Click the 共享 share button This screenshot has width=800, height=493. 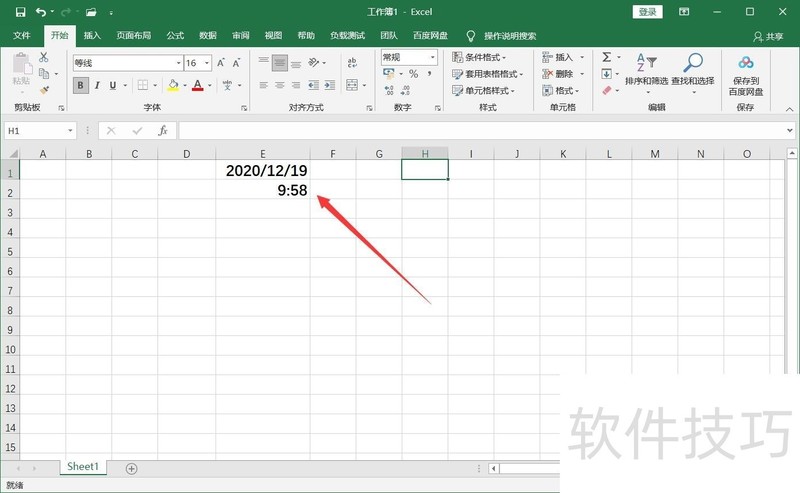pos(768,36)
